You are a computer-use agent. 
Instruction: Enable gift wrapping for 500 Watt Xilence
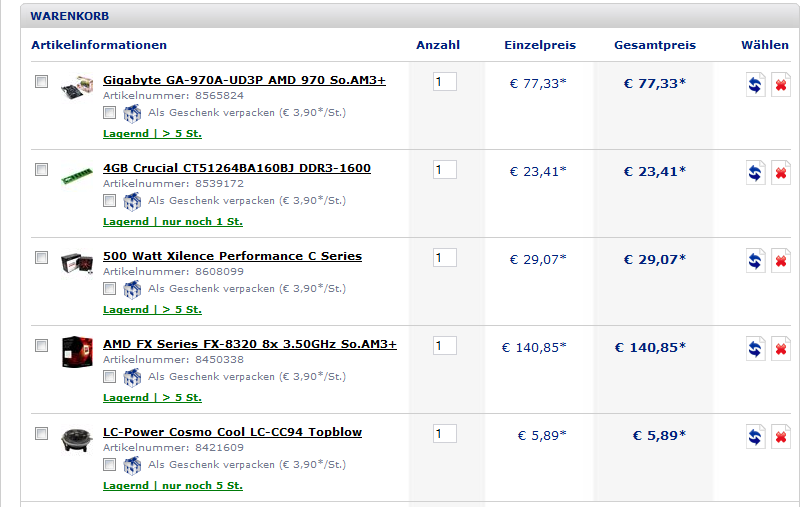[x=109, y=288]
